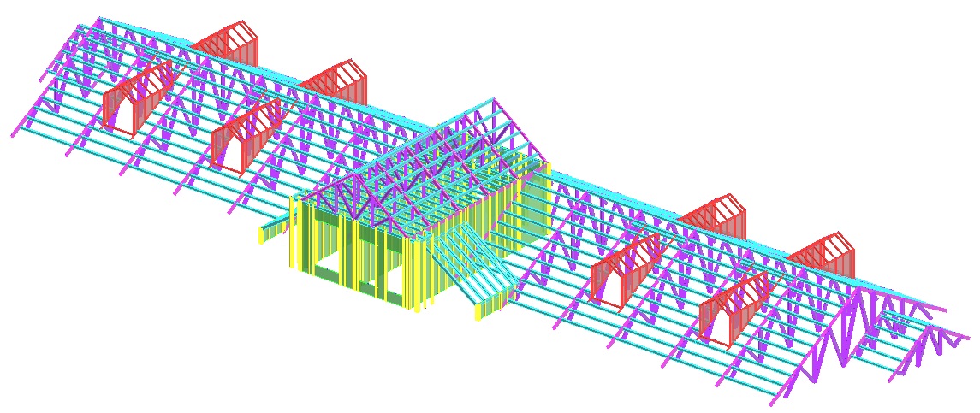This screenshot has width=980, height=413.
Task: Select the short yellow post left of central wall
Action: 263,235
